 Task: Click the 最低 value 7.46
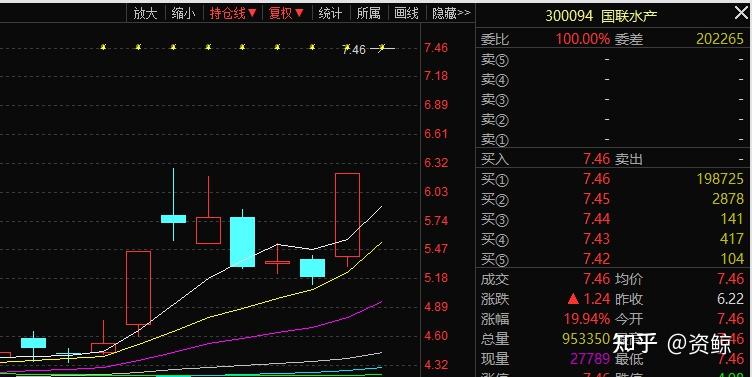coord(730,359)
